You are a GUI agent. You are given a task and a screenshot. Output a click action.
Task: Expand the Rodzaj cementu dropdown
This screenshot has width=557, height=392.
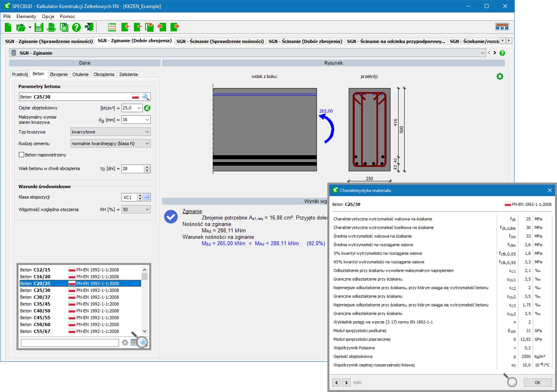(x=110, y=144)
